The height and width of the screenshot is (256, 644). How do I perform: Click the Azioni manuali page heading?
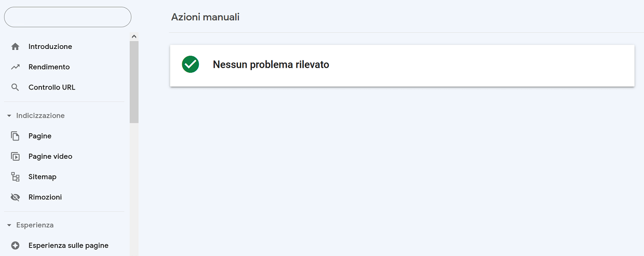point(205,17)
